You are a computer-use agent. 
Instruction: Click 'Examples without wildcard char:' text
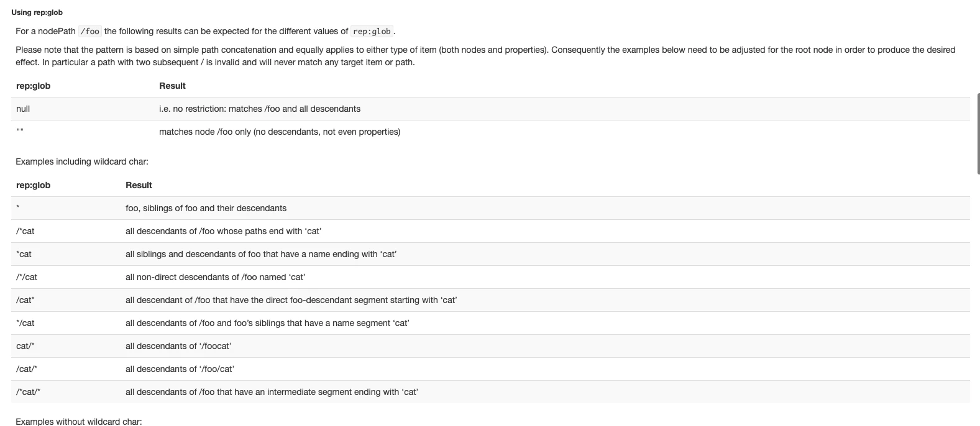click(79, 422)
